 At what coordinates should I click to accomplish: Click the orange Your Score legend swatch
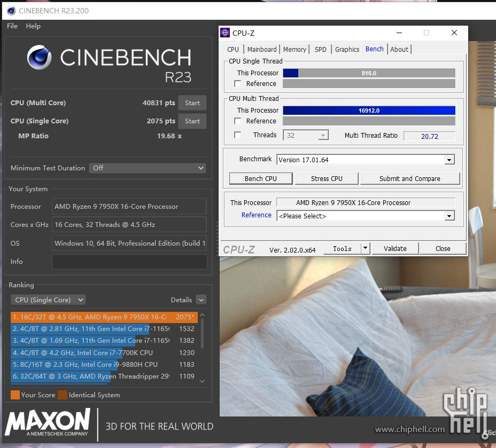15,395
